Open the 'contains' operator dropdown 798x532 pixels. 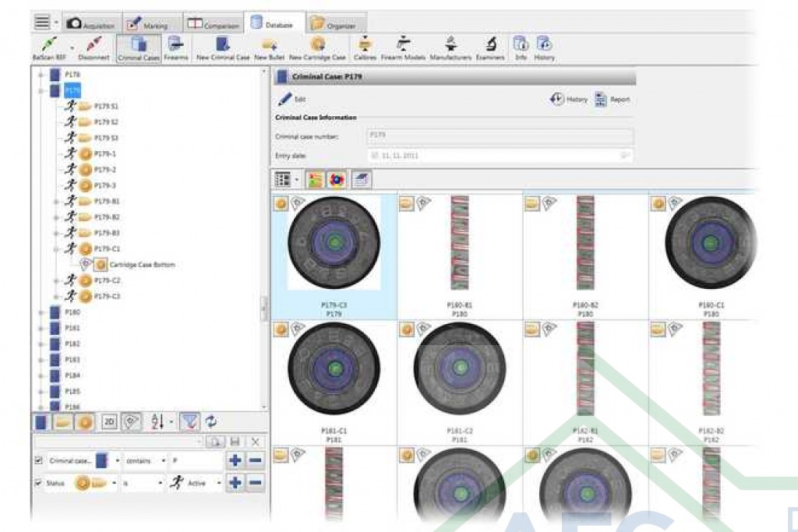(163, 460)
